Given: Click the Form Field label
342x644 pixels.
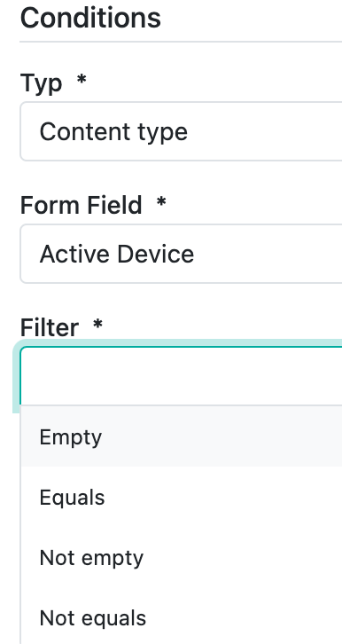Looking at the screenshot, I should pyautogui.click(x=82, y=205).
